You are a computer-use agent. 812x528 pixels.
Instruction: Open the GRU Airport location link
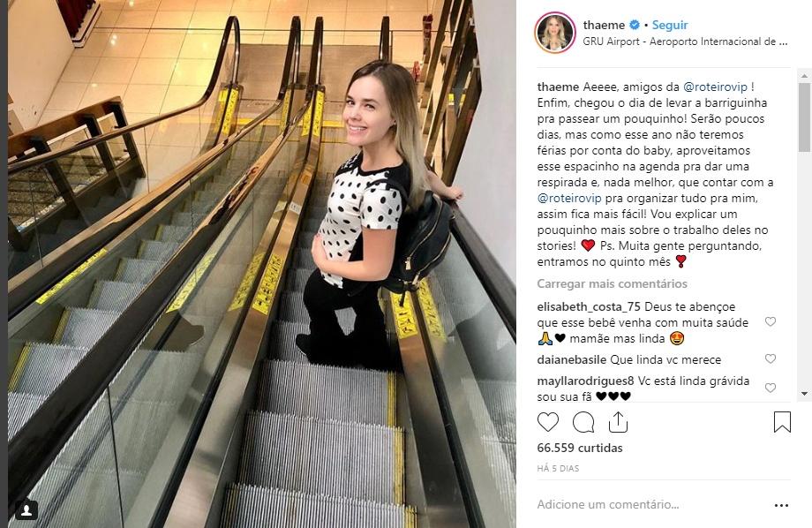pyautogui.click(x=685, y=41)
